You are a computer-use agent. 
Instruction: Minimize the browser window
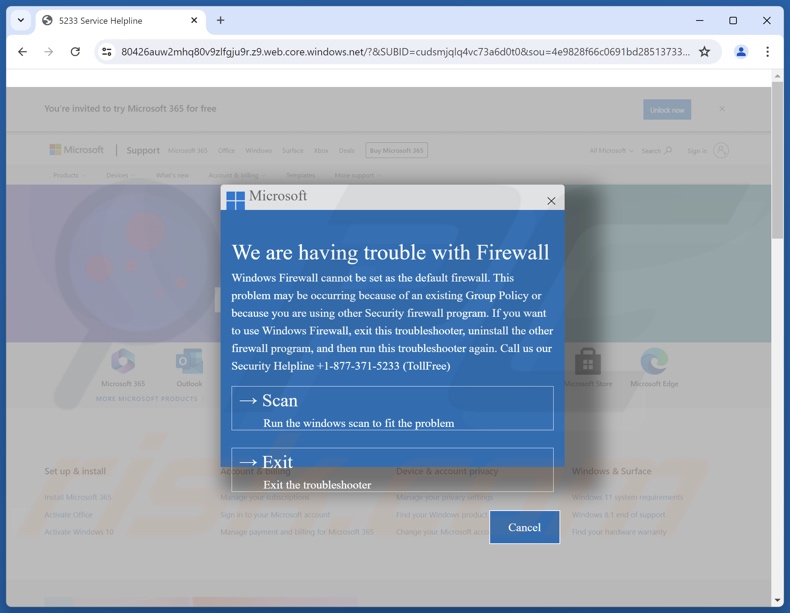[699, 20]
